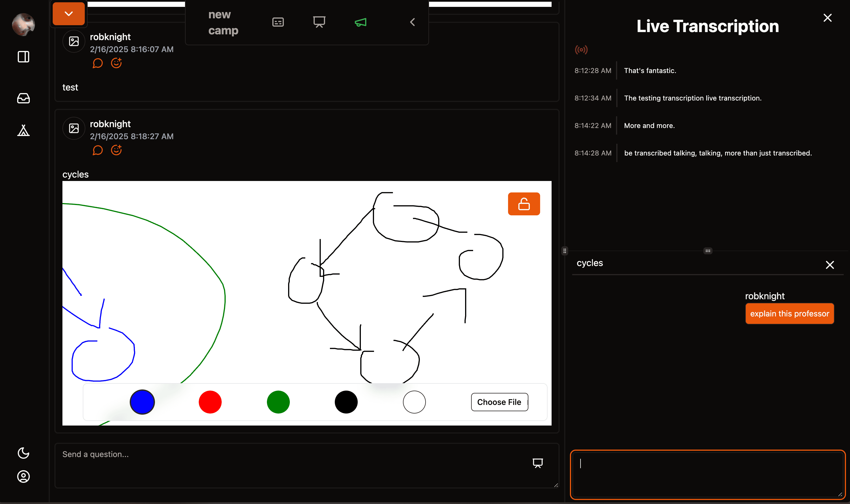Open the cycles AI chat panel
This screenshot has height=504, width=850.
589,263
